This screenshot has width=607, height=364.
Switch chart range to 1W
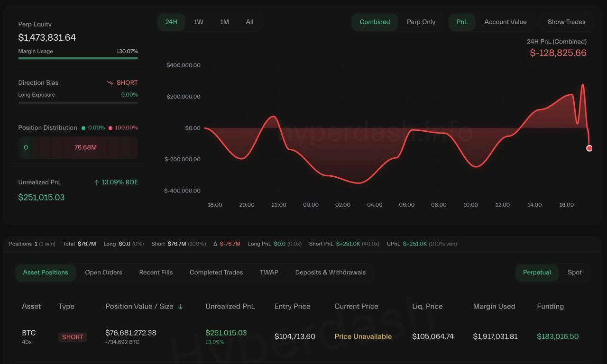(x=199, y=22)
